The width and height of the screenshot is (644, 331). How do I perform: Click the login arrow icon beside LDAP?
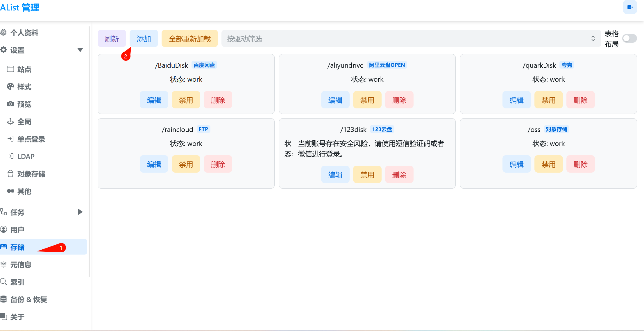(x=10, y=156)
